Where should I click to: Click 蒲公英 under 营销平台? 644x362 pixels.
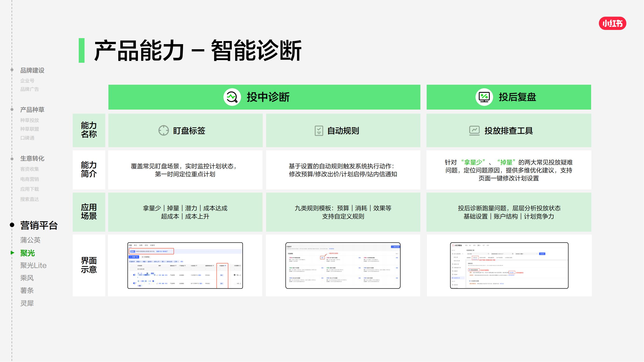(x=30, y=240)
